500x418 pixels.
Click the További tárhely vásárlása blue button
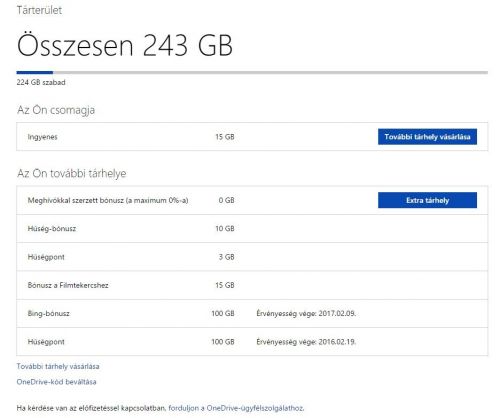pyautogui.click(x=427, y=137)
